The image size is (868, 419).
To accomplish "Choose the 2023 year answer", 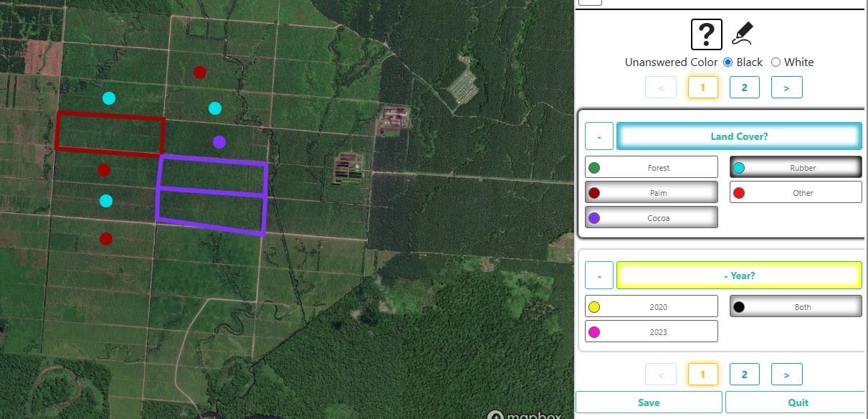I will pos(651,331).
